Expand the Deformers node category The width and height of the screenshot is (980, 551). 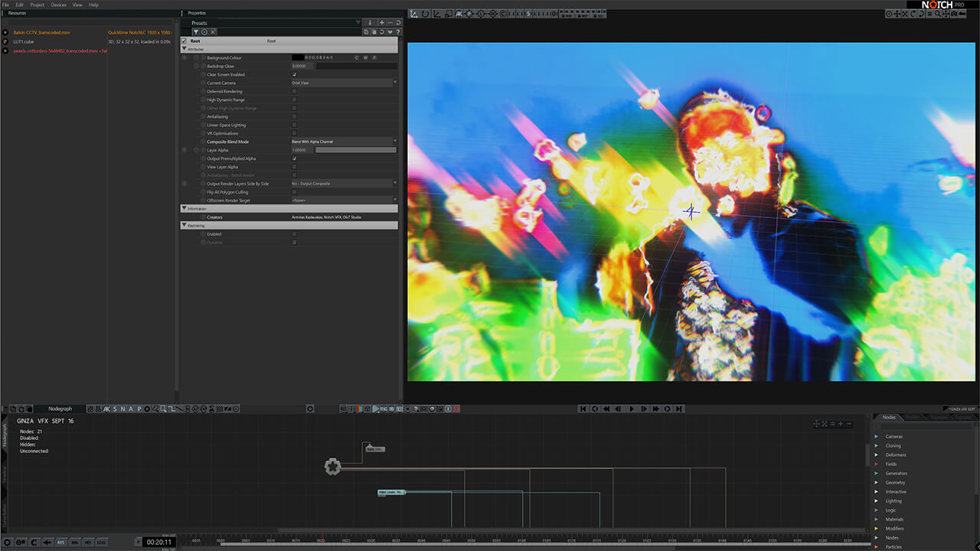pos(877,455)
